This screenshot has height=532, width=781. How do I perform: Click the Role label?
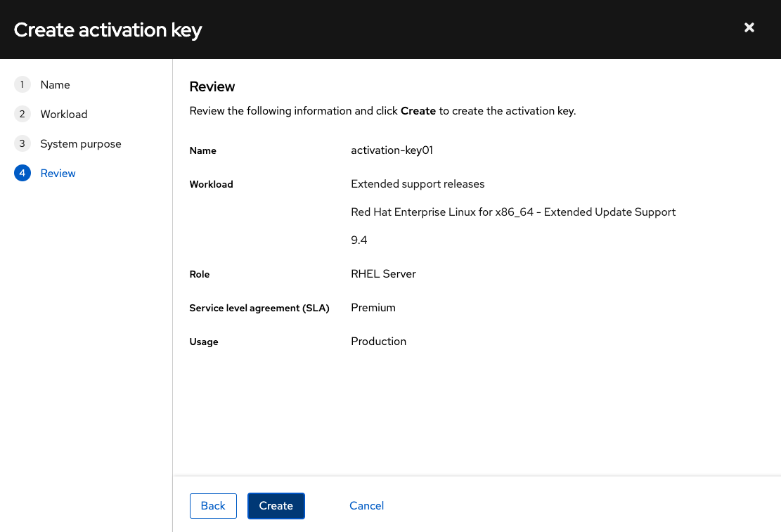pos(199,275)
